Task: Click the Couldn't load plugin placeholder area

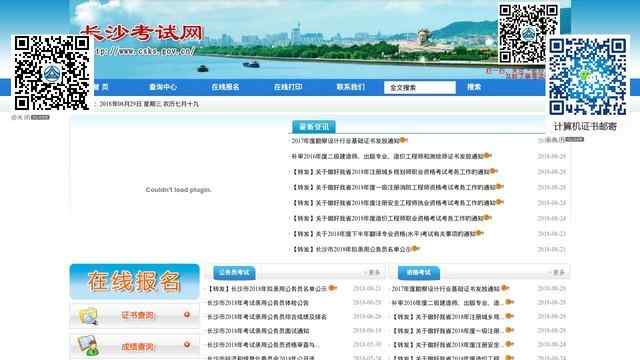Action: pyautogui.click(x=178, y=190)
